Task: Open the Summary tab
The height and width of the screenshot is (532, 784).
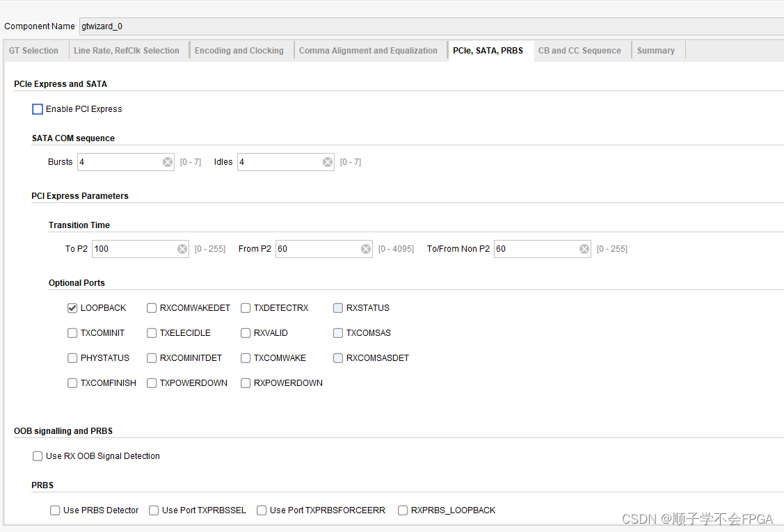Action: [x=656, y=51]
